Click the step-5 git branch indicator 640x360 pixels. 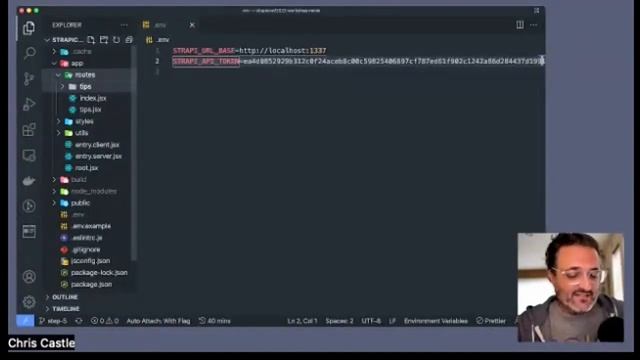[53, 321]
